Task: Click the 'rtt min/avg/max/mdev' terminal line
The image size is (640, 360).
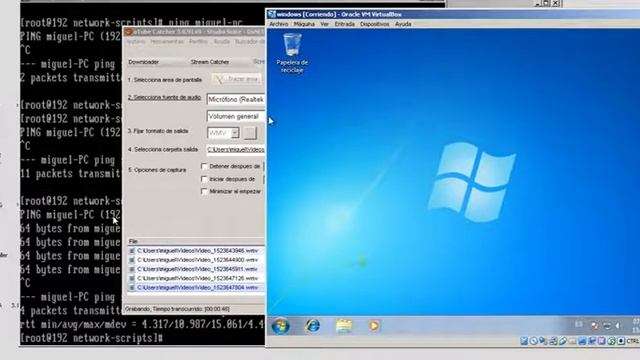Action: [x=142, y=324]
